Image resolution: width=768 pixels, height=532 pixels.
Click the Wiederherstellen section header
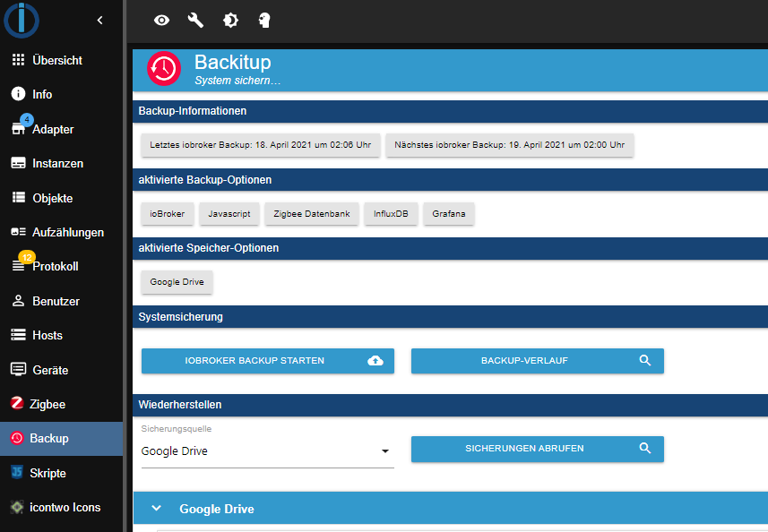click(x=450, y=405)
